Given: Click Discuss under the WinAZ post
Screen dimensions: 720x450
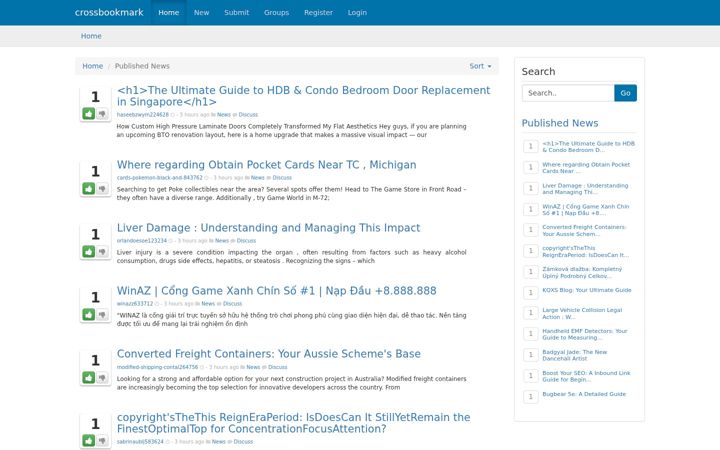Looking at the screenshot, I should pos(232,304).
